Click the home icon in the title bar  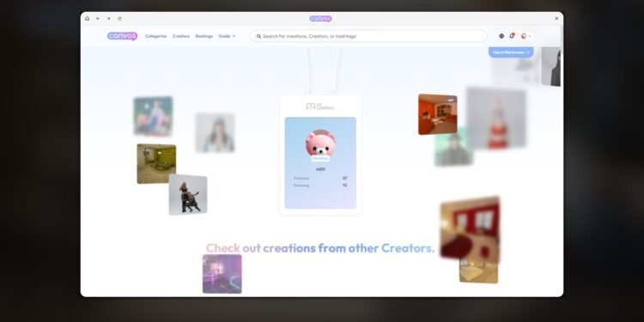[x=87, y=19]
